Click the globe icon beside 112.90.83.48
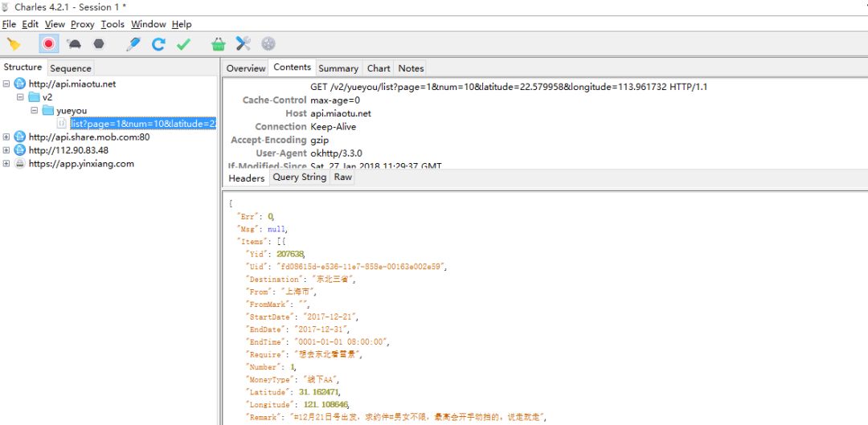This screenshot has width=868, height=425. pyautogui.click(x=20, y=150)
